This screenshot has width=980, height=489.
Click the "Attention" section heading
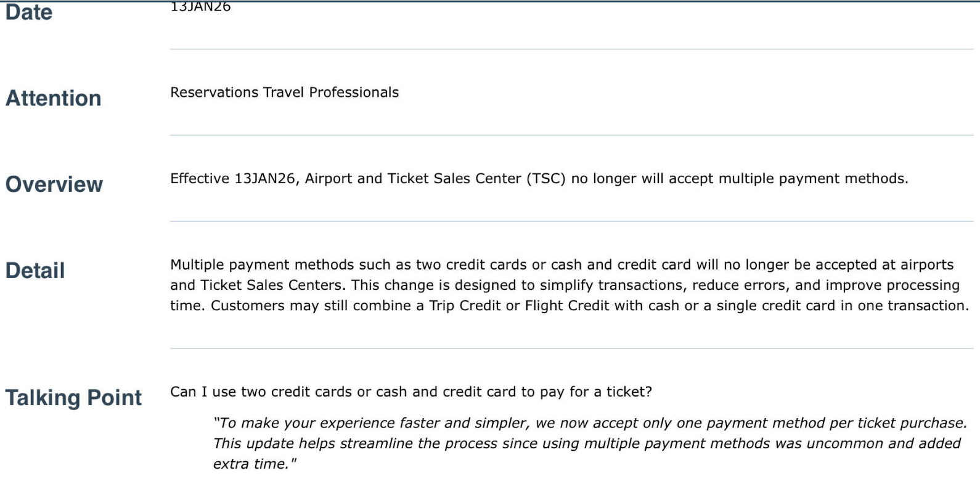pos(54,99)
